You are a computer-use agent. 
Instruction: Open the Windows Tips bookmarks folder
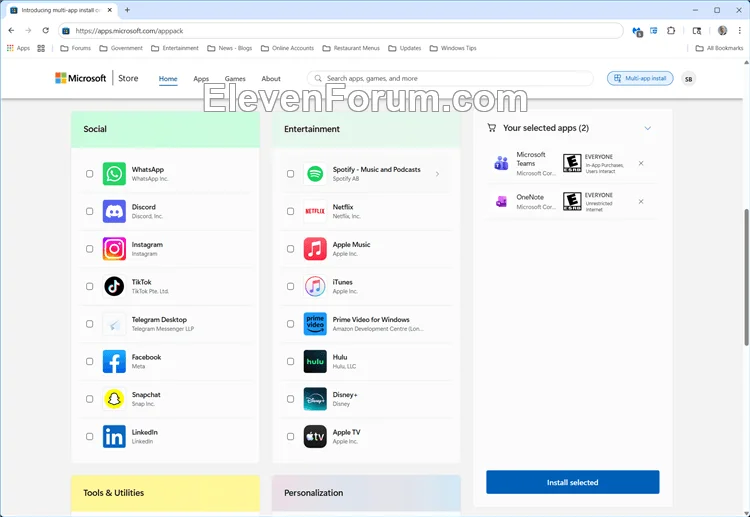pos(453,48)
